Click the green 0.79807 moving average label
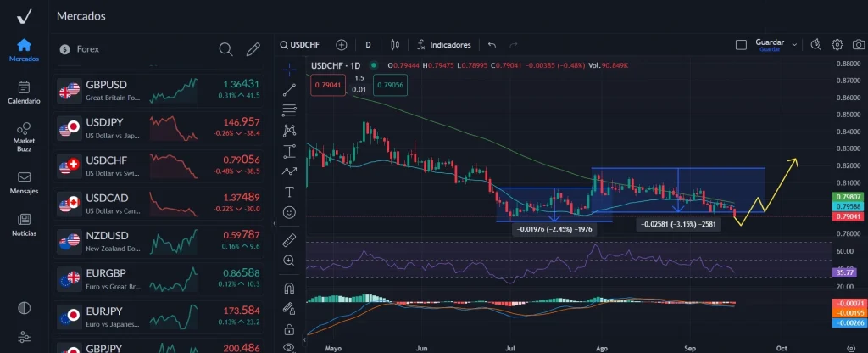This screenshot has height=353, width=868. pyautogui.click(x=848, y=197)
